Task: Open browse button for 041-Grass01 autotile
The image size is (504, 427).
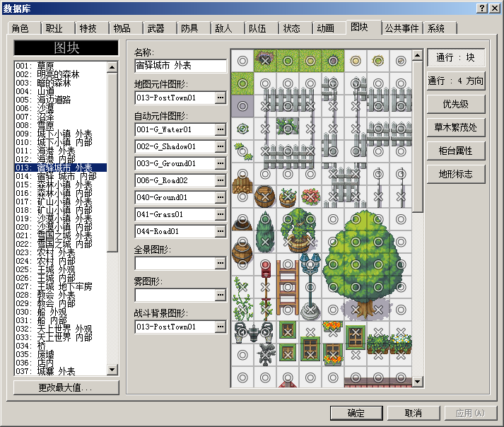Action: (221, 214)
